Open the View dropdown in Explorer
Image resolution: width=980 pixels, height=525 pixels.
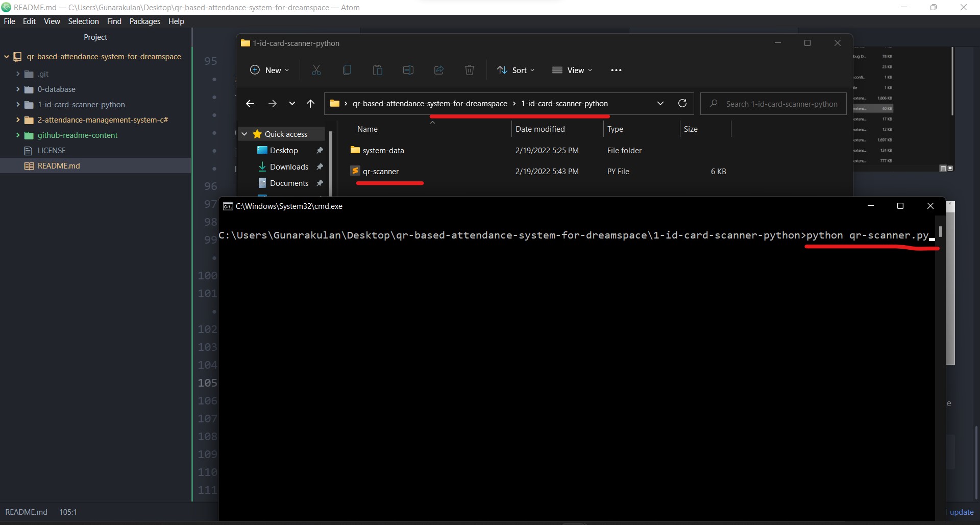point(572,70)
